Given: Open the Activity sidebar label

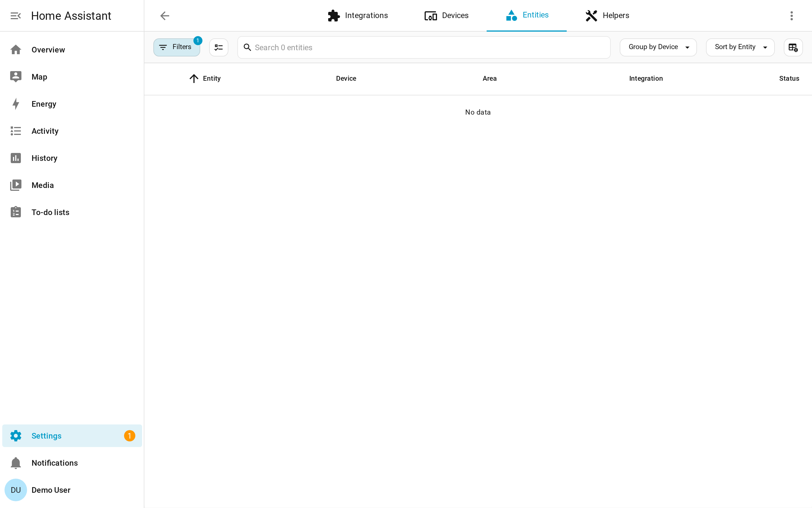Looking at the screenshot, I should (x=45, y=131).
